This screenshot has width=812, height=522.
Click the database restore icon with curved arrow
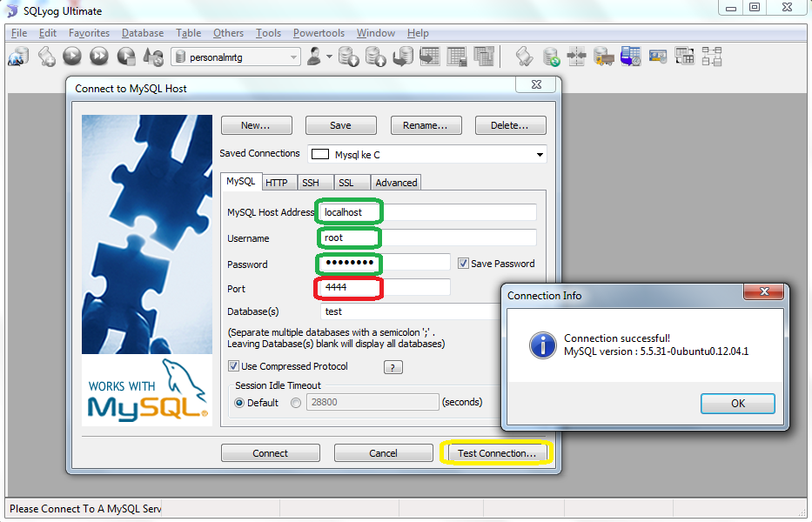[402, 57]
